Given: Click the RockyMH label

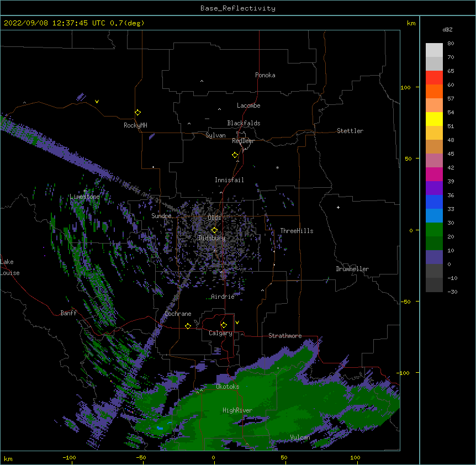Looking at the screenshot, I should click(x=135, y=125).
